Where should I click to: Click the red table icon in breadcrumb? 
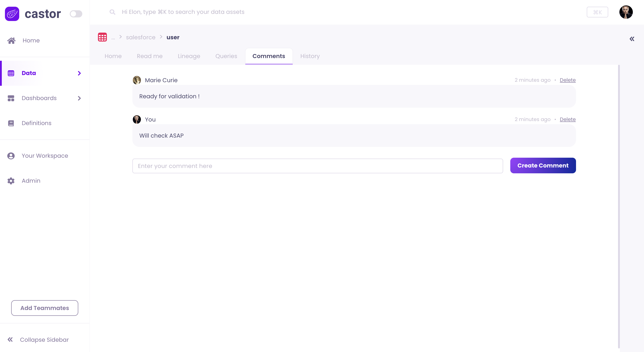coord(102,37)
